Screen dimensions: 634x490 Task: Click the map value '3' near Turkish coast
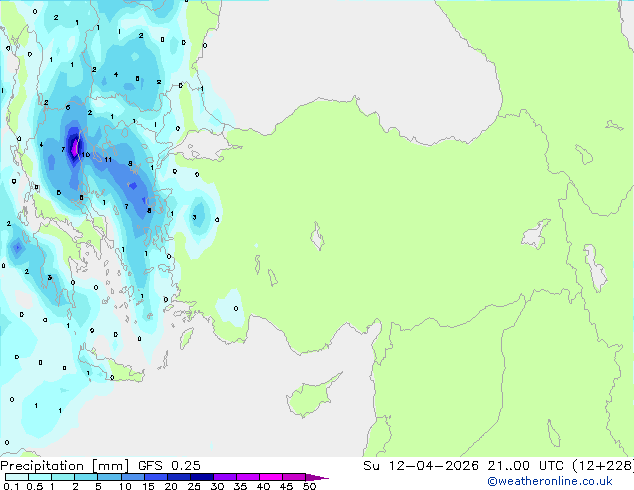click(x=194, y=218)
